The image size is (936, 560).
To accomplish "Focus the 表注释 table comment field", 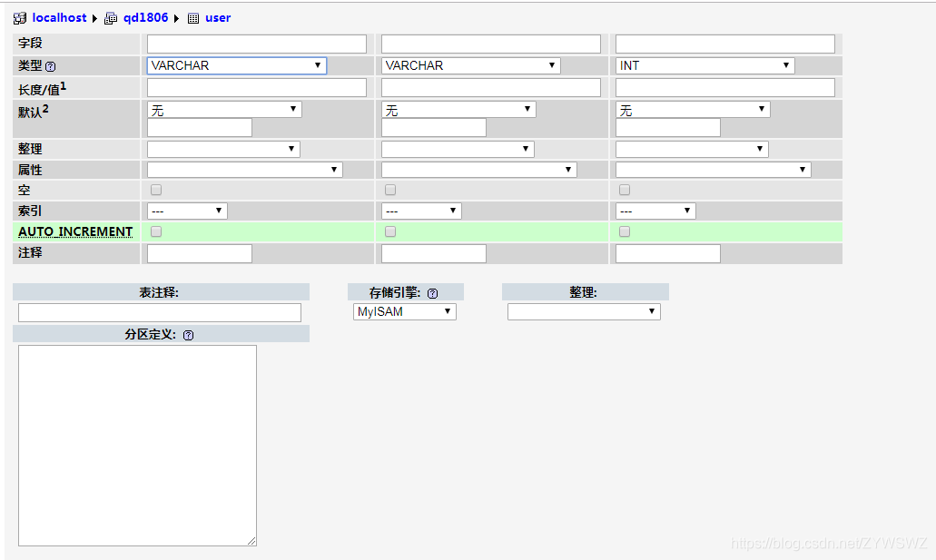I will coord(160,313).
